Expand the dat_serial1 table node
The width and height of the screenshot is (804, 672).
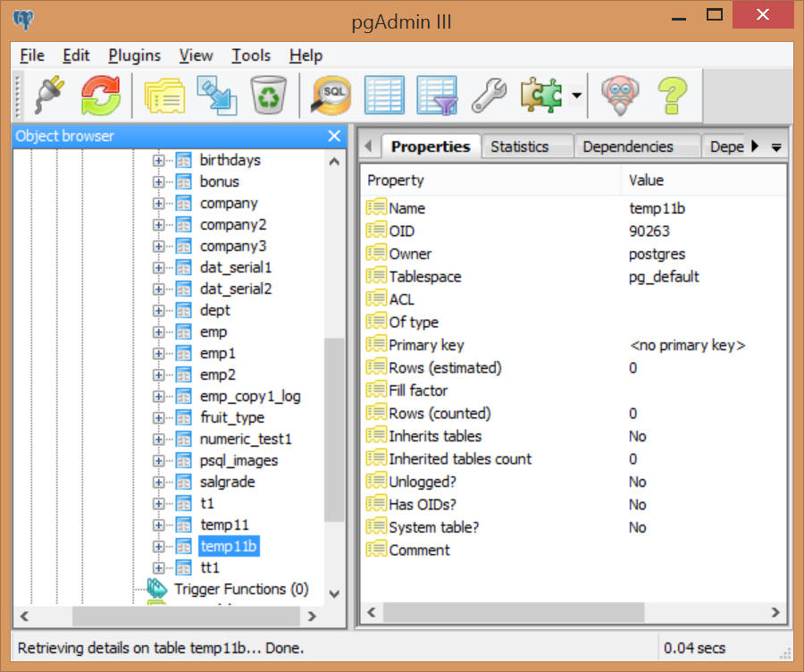158,268
